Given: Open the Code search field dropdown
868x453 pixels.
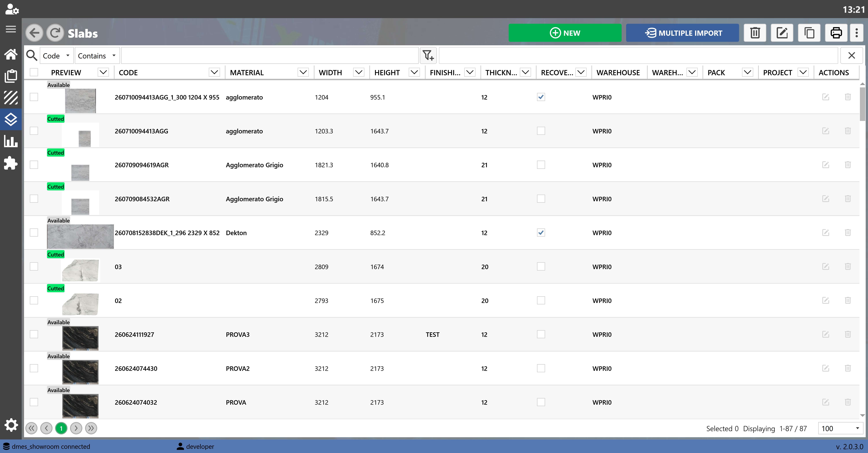Looking at the screenshot, I should (56, 56).
